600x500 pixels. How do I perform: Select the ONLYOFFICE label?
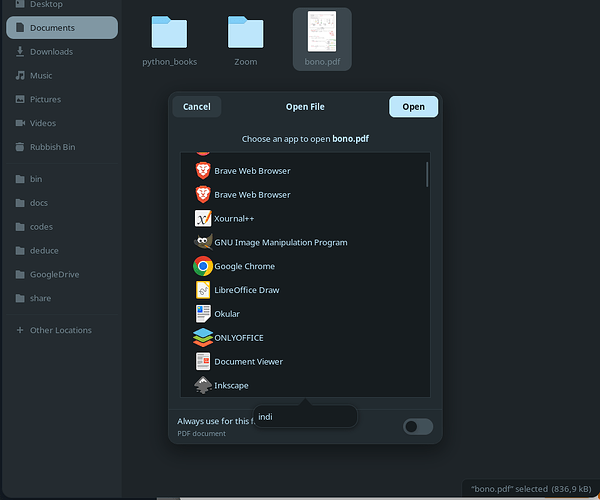239,338
